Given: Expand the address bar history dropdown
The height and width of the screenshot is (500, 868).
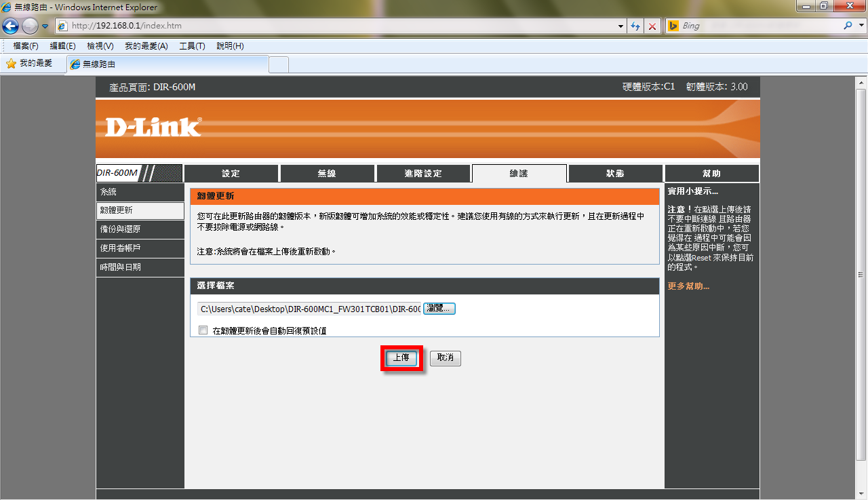Looking at the screenshot, I should point(622,26).
